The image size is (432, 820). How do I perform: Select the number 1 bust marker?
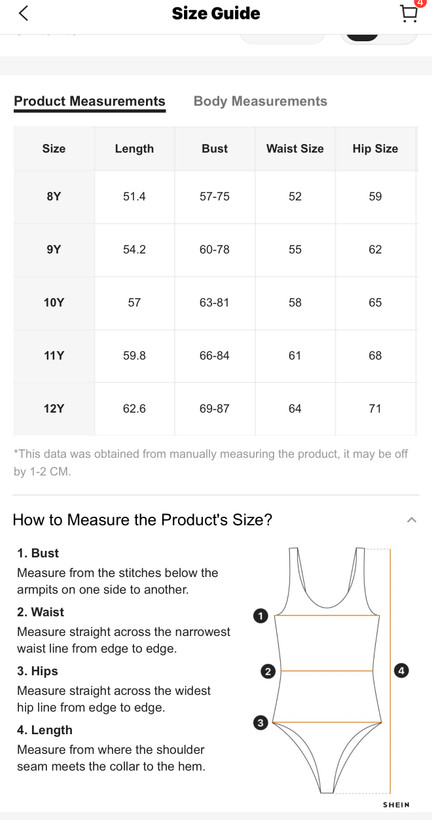coord(260,616)
